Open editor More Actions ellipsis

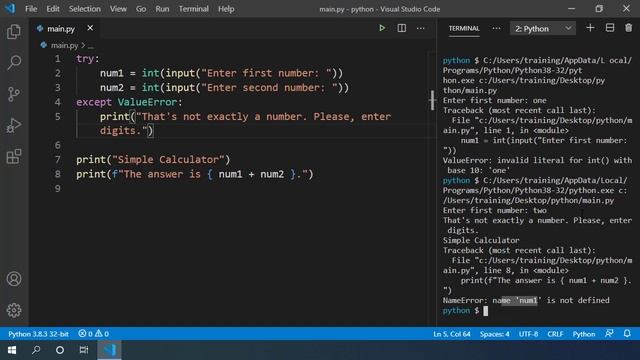click(x=420, y=28)
